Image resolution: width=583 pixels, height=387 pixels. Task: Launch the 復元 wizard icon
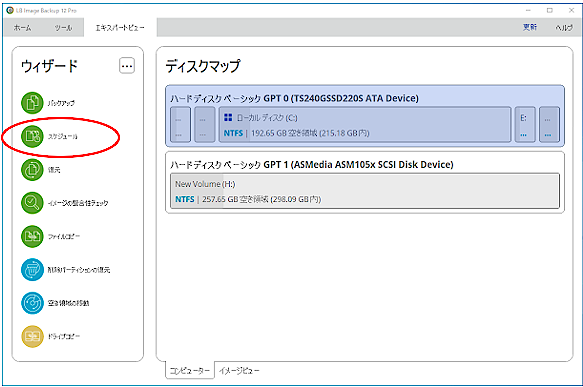[32, 170]
